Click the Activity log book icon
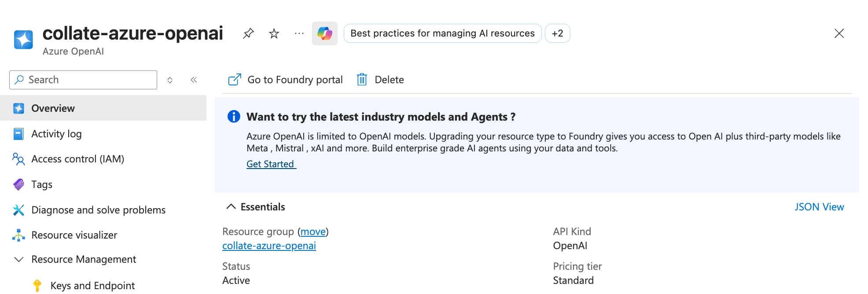 click(x=18, y=134)
